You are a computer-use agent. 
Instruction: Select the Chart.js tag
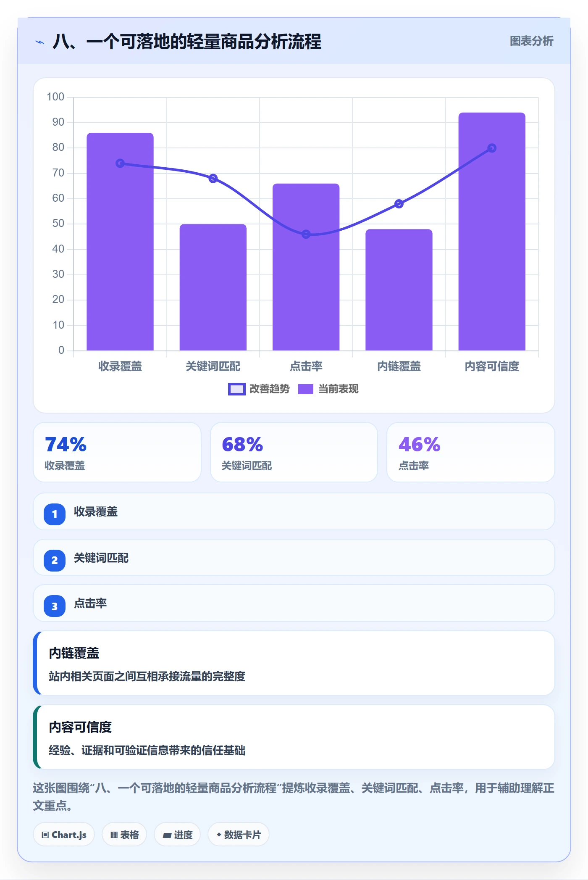(64, 835)
